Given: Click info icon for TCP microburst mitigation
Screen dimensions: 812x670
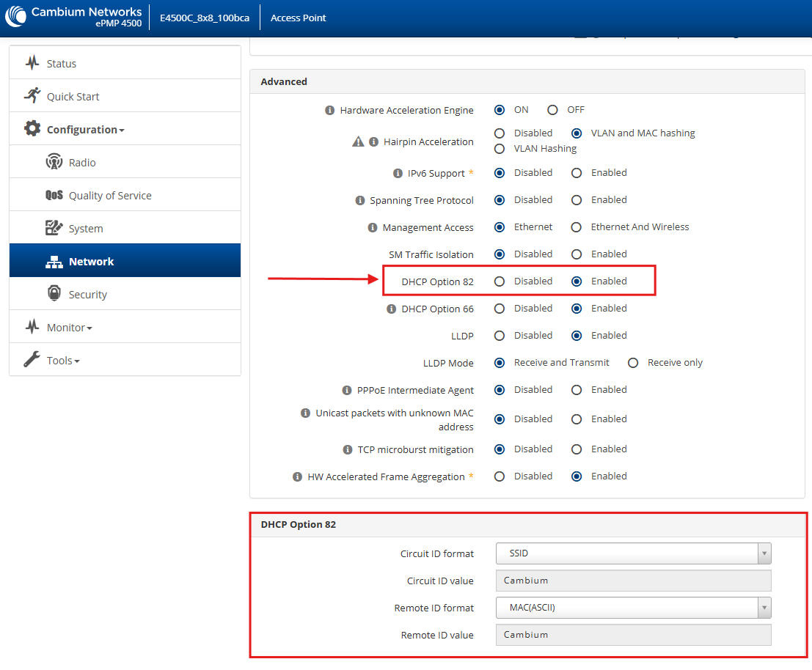Looking at the screenshot, I should click(348, 449).
